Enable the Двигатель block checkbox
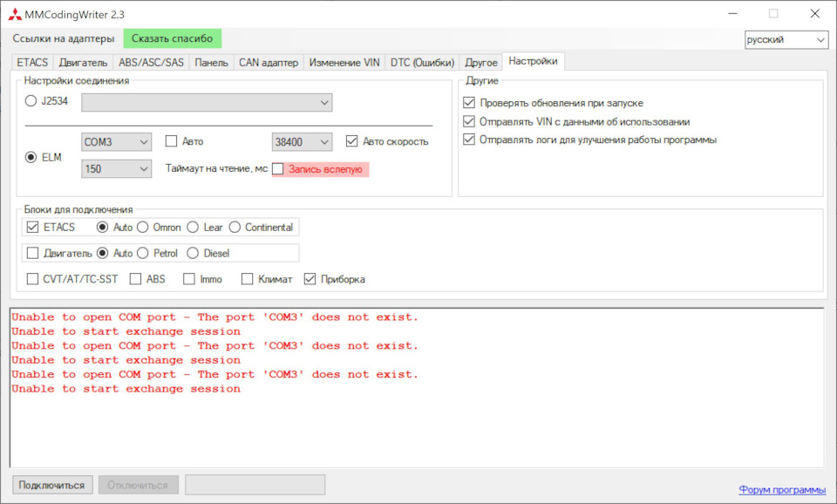The image size is (837, 504). [32, 253]
